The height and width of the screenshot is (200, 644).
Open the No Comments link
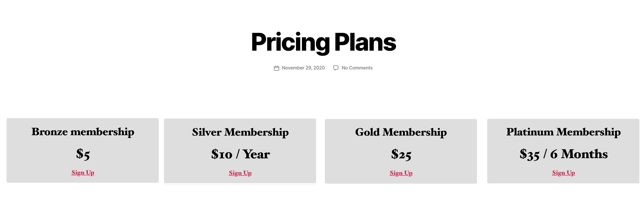[x=357, y=68]
